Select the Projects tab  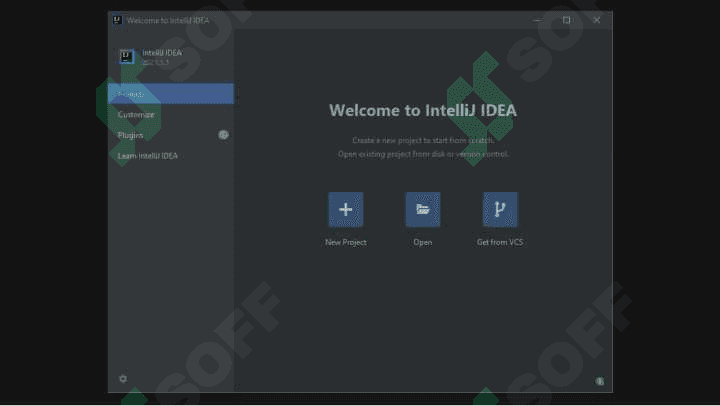coord(171,94)
